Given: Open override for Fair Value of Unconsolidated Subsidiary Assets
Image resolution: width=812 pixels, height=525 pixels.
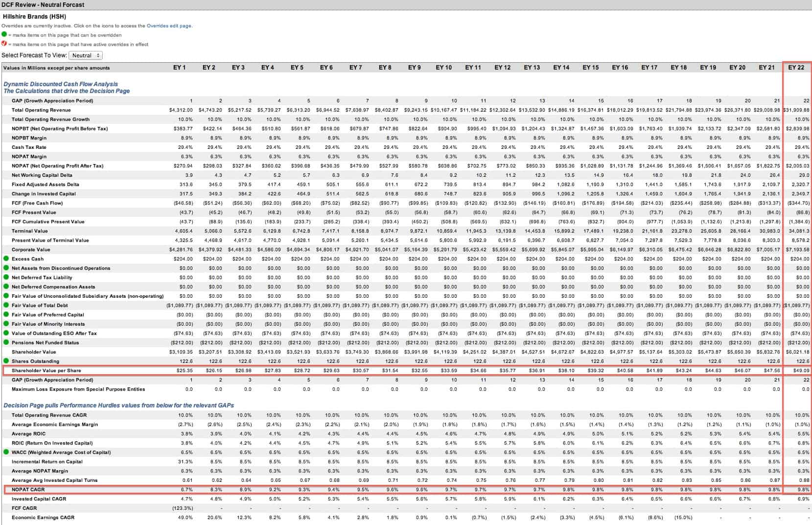Looking at the screenshot, I should click(6, 296).
